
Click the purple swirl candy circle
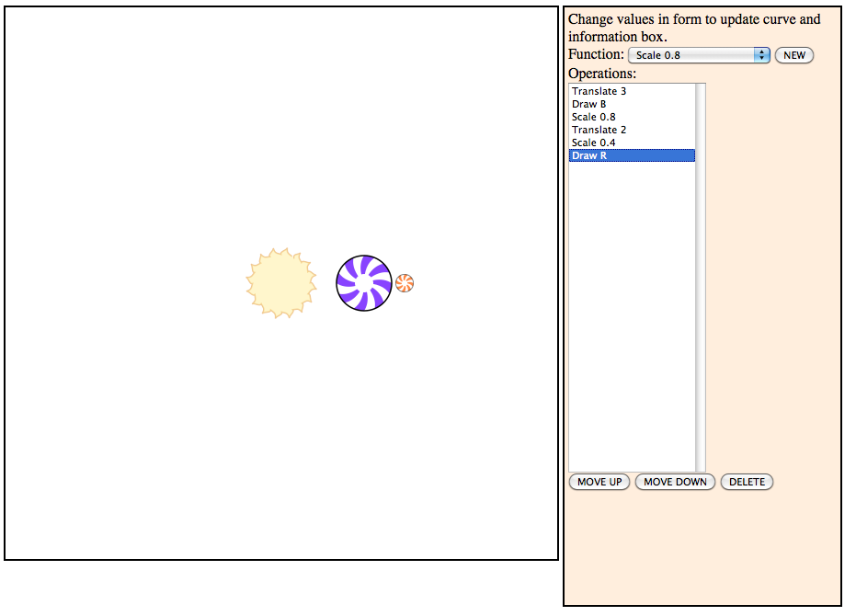pos(364,283)
